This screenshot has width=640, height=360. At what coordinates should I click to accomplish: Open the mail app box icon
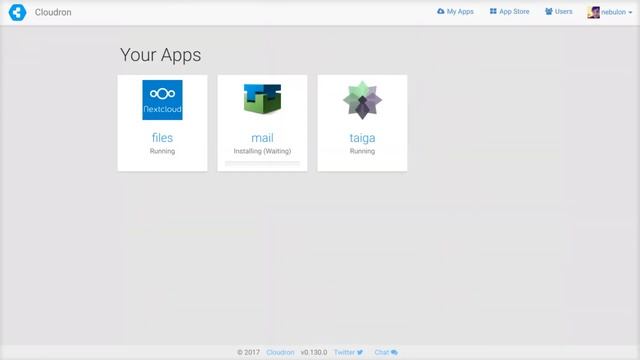pyautogui.click(x=262, y=99)
